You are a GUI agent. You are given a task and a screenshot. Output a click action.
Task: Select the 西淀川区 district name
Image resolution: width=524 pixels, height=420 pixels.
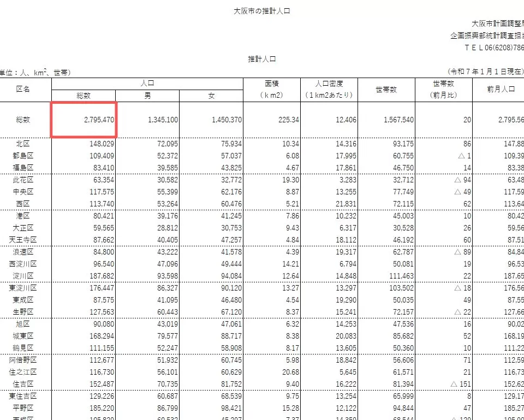click(x=23, y=264)
